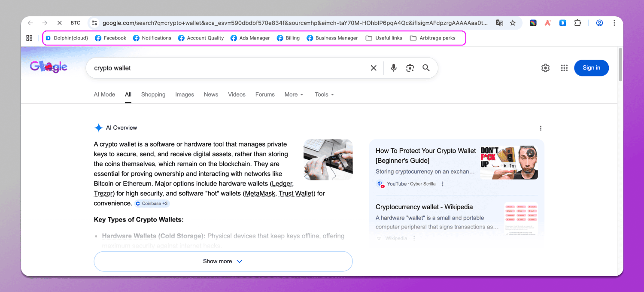Viewport: 644px width, 292px height.
Task: Switch to the Images tab
Action: coord(185,94)
